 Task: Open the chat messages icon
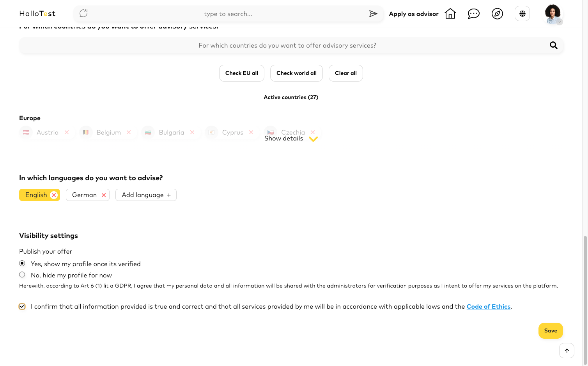474,14
